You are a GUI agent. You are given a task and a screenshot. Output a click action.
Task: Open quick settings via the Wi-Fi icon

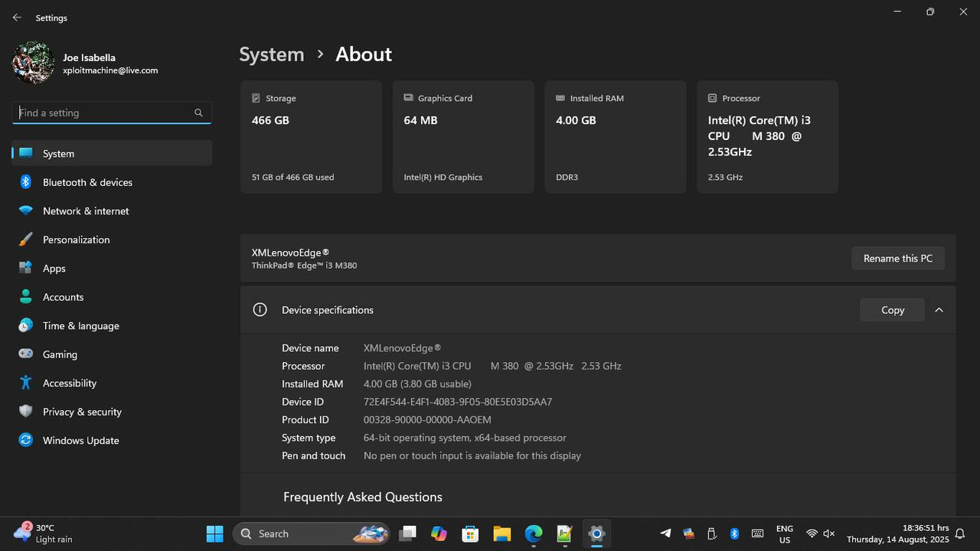(812, 533)
